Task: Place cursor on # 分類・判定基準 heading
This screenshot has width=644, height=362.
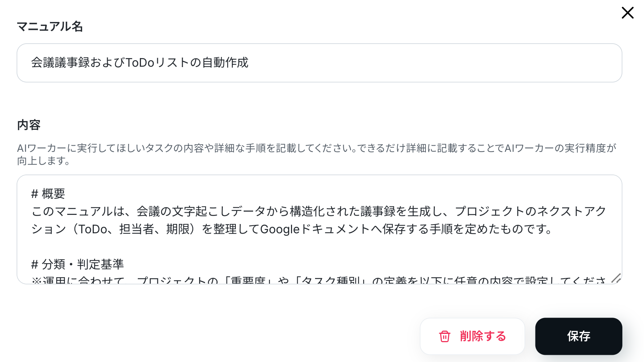Action: [78, 264]
